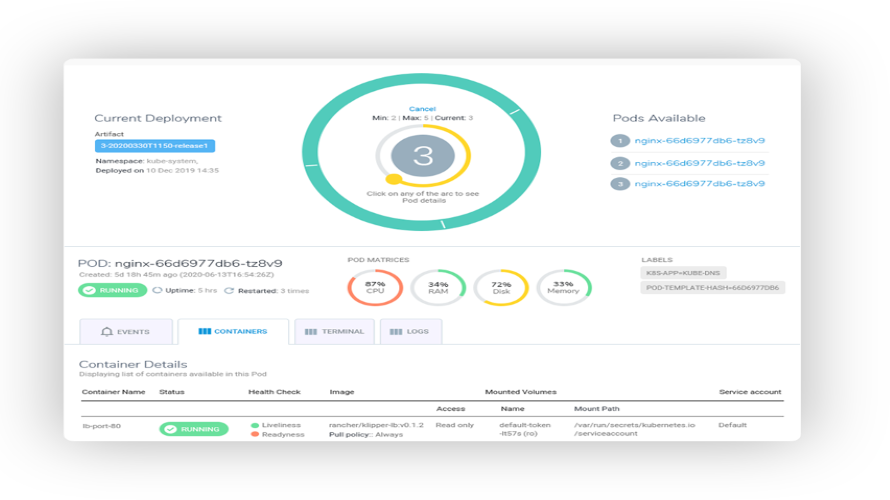Click the Logs tab icon
Screen dimensions: 890x500
click(396, 332)
